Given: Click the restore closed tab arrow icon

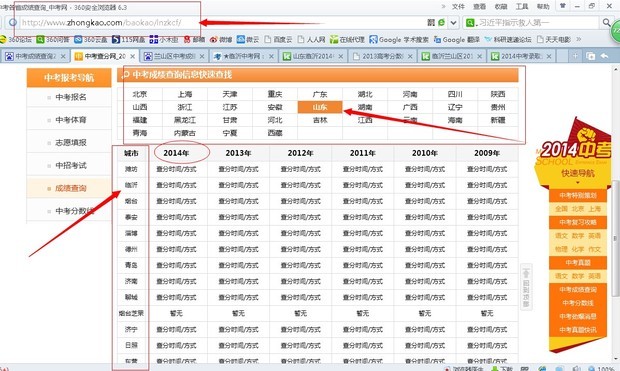Looking at the screenshot, I should click(x=604, y=56).
